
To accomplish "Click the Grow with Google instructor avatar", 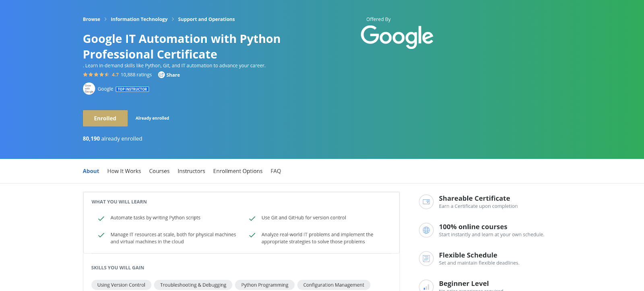I will pyautogui.click(x=89, y=89).
